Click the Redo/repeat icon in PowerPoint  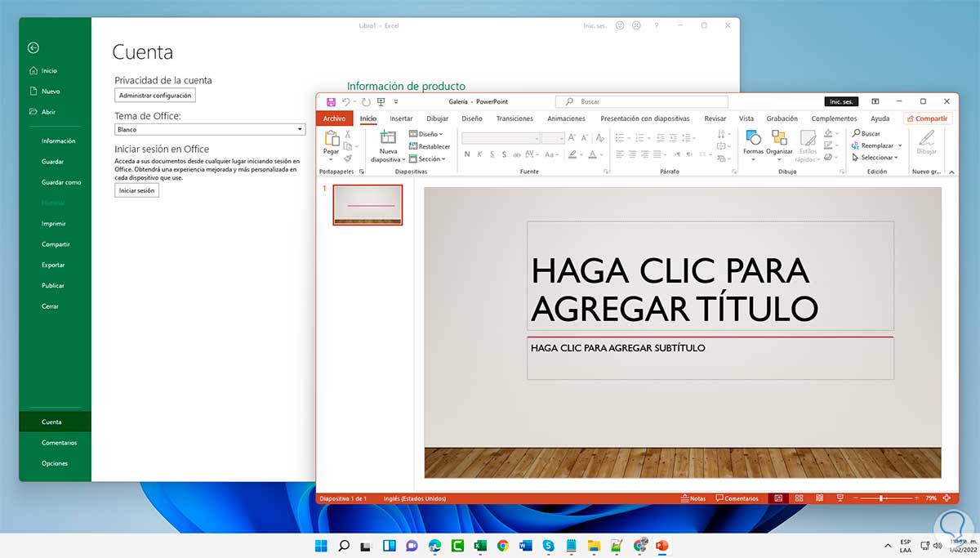(366, 102)
